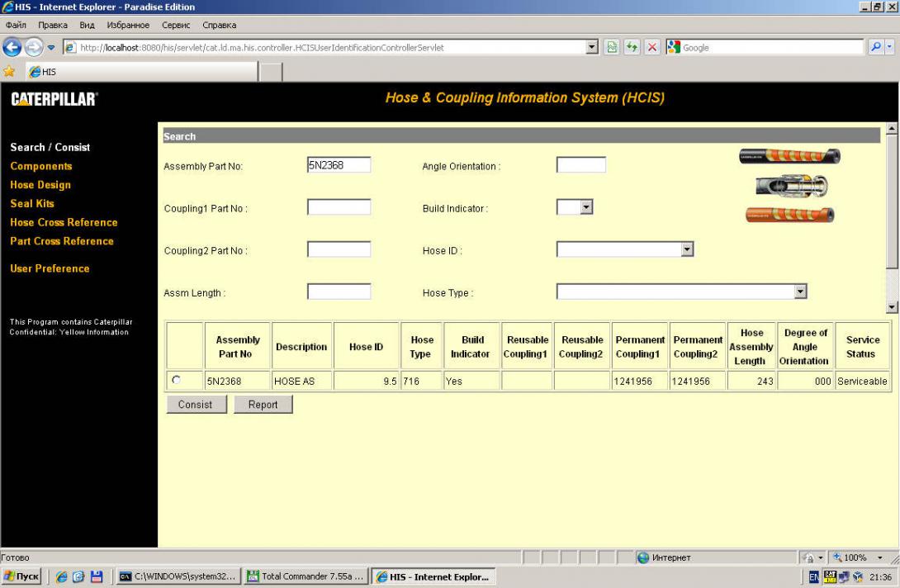
Task: Click the Caterpillar logo
Action: point(54,99)
